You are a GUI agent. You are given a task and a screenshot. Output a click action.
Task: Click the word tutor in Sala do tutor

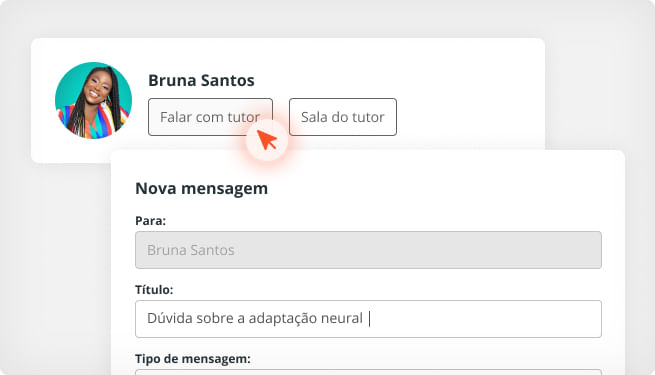point(368,117)
